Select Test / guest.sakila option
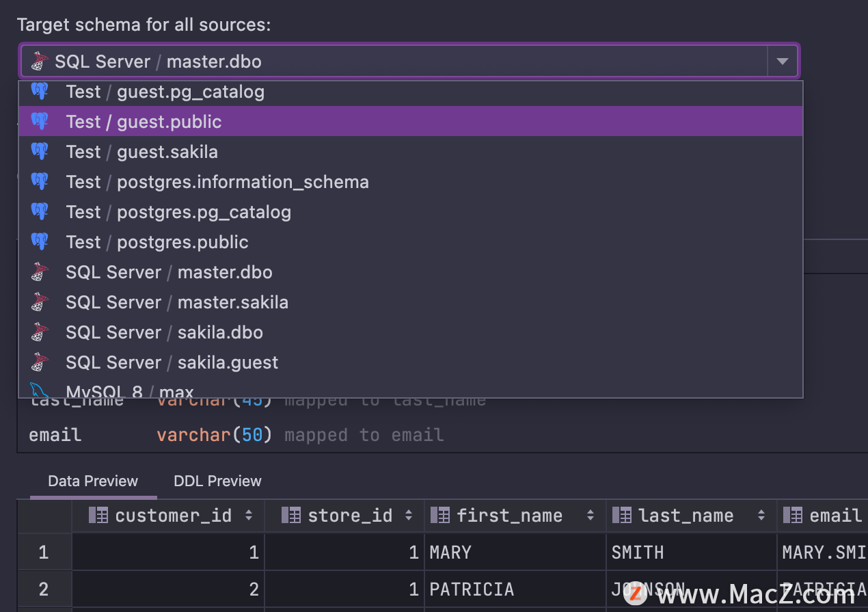 pyautogui.click(x=410, y=152)
